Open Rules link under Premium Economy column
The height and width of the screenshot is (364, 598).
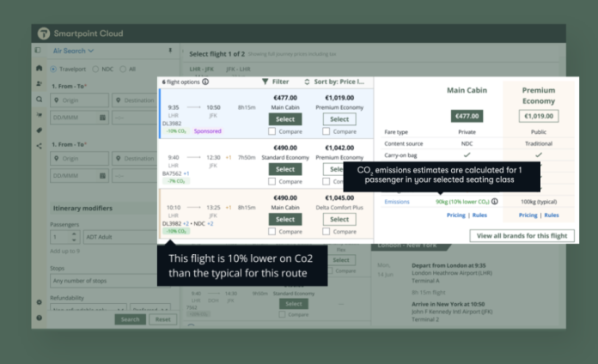coord(552,215)
